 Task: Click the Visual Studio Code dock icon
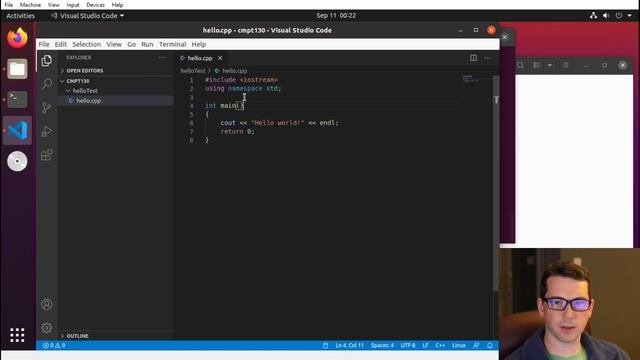coord(17,130)
